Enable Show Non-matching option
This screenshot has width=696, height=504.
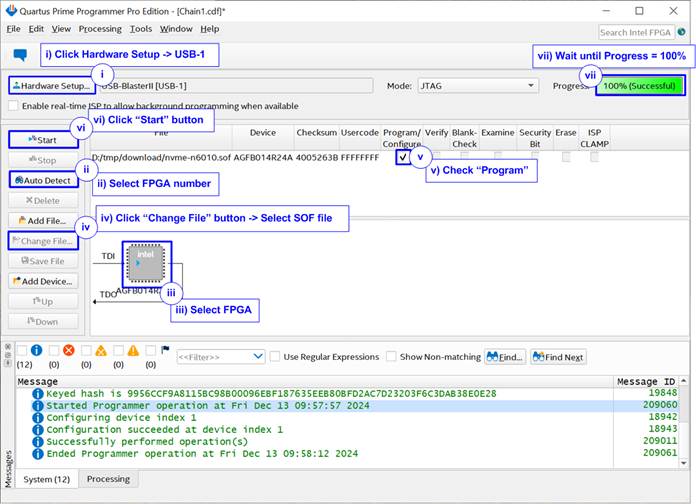point(391,357)
